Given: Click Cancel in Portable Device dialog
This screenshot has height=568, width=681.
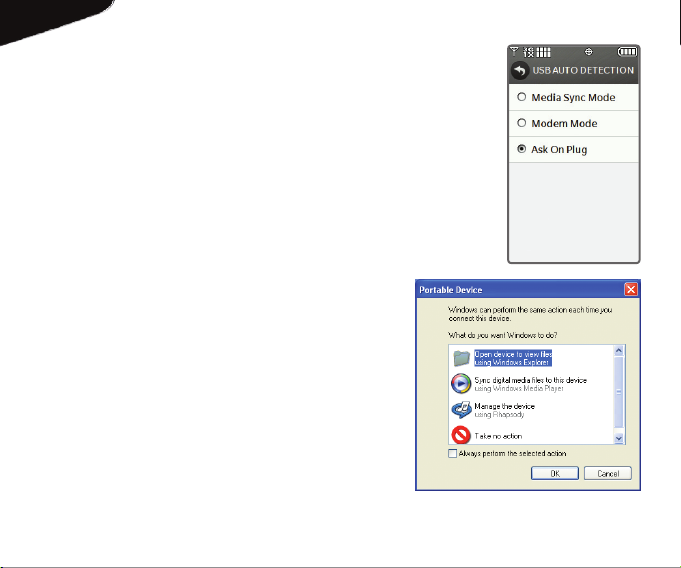Looking at the screenshot, I should coord(608,473).
